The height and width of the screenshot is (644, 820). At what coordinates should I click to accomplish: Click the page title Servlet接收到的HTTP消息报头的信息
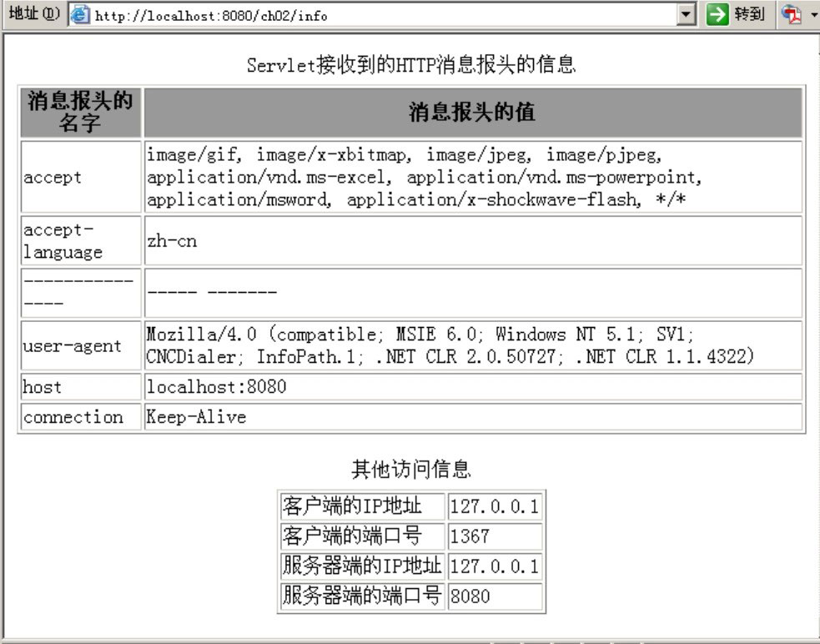click(x=411, y=65)
